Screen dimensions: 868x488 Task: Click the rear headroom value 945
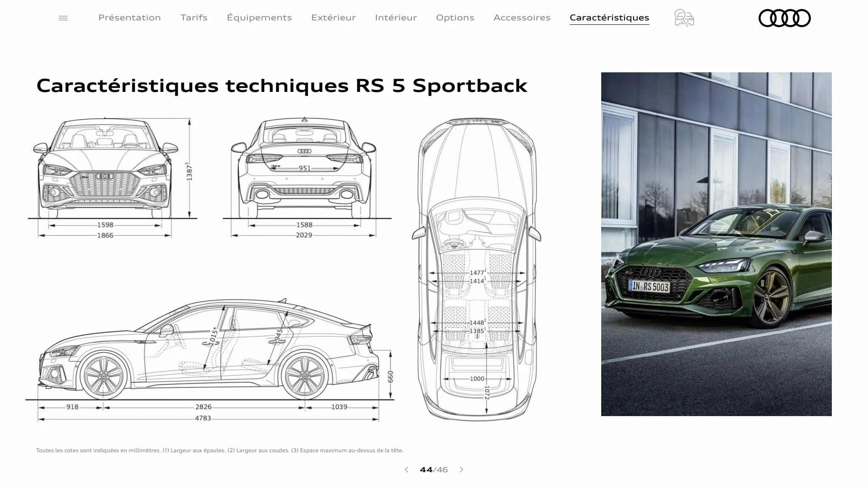(x=279, y=335)
